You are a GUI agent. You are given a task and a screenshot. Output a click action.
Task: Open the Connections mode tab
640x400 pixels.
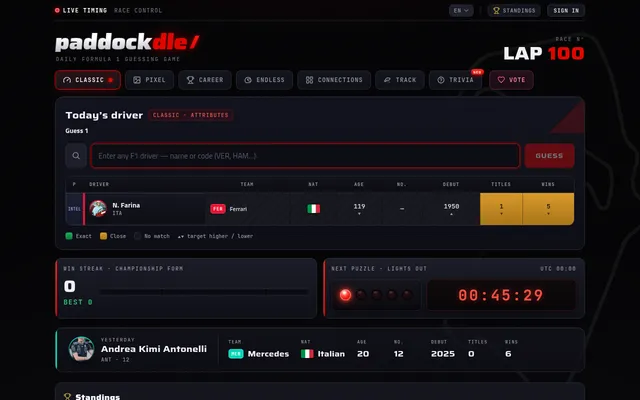334,80
